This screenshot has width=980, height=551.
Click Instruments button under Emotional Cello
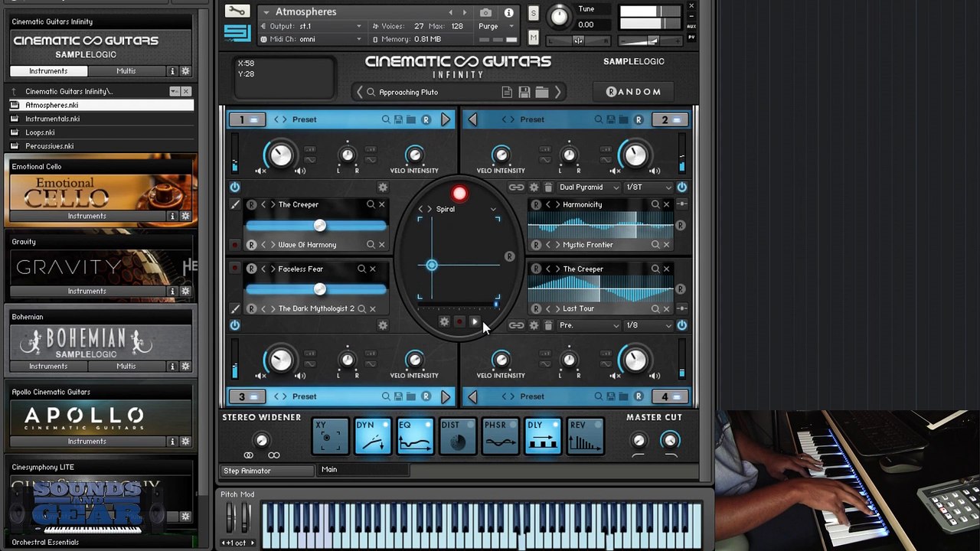point(87,217)
